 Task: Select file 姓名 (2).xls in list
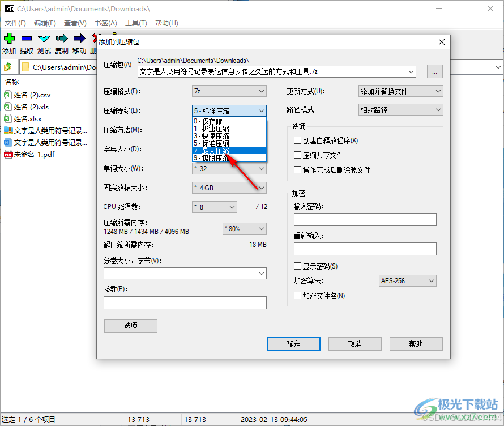(x=31, y=107)
